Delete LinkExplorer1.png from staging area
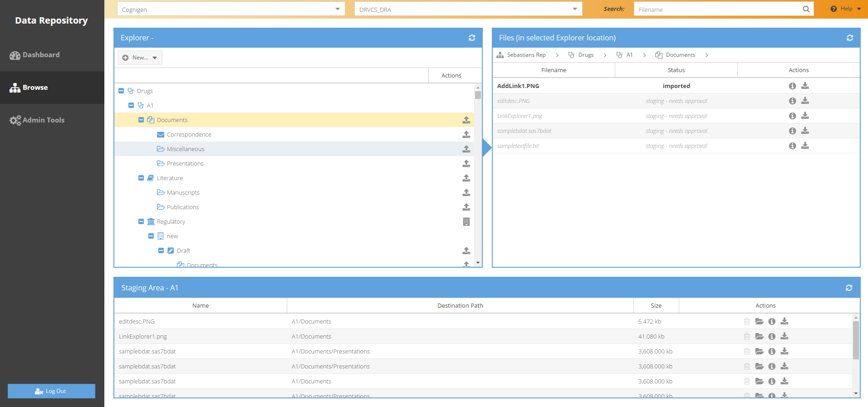868x407 pixels. tap(746, 337)
